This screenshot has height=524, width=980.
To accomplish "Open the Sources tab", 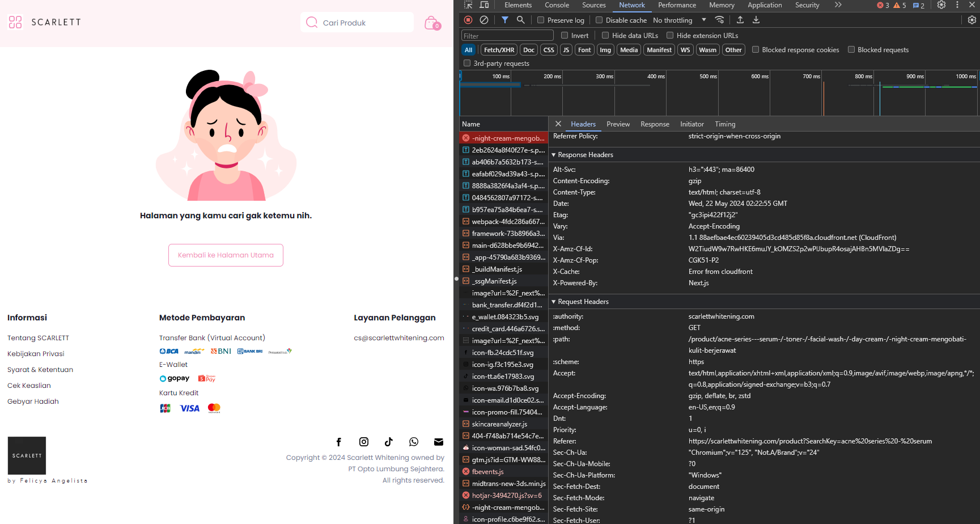I will tap(594, 5).
